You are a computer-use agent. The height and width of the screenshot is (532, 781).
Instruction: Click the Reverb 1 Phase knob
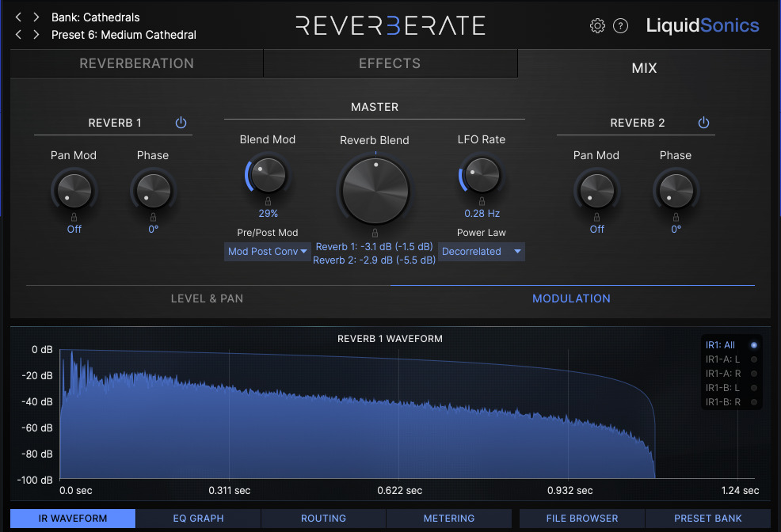tap(154, 190)
